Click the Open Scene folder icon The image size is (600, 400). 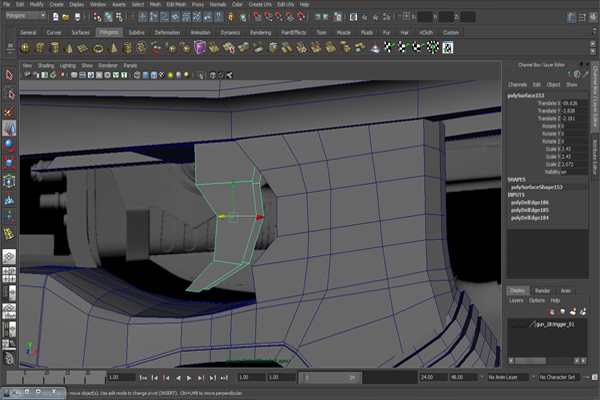66,17
